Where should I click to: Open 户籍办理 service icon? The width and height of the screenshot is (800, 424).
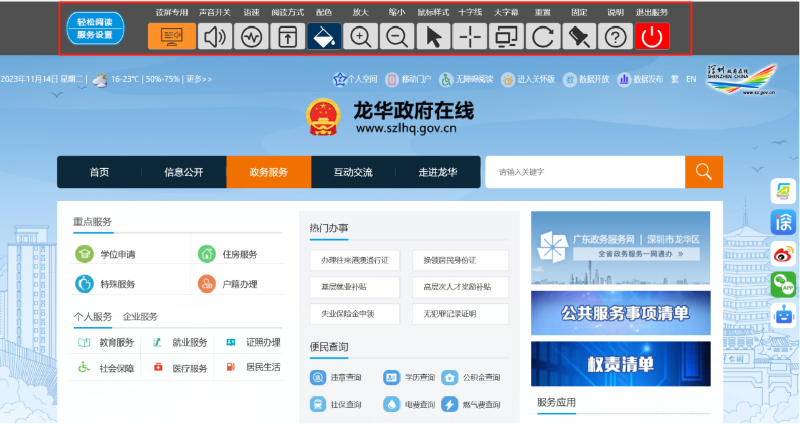pos(228,284)
